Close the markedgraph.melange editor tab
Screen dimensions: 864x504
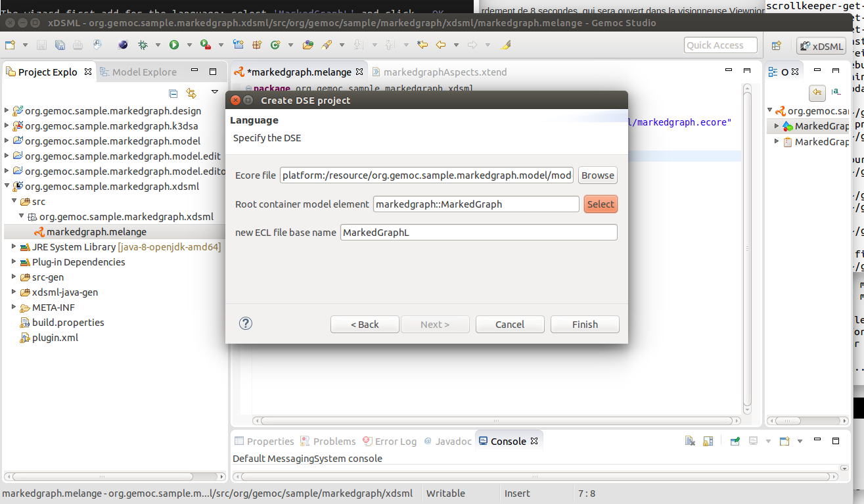[359, 72]
